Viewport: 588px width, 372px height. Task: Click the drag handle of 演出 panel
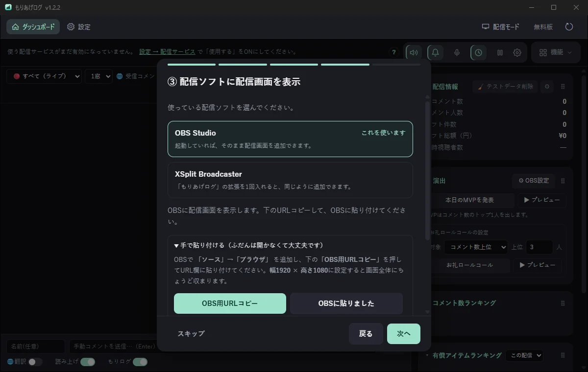[x=563, y=181]
